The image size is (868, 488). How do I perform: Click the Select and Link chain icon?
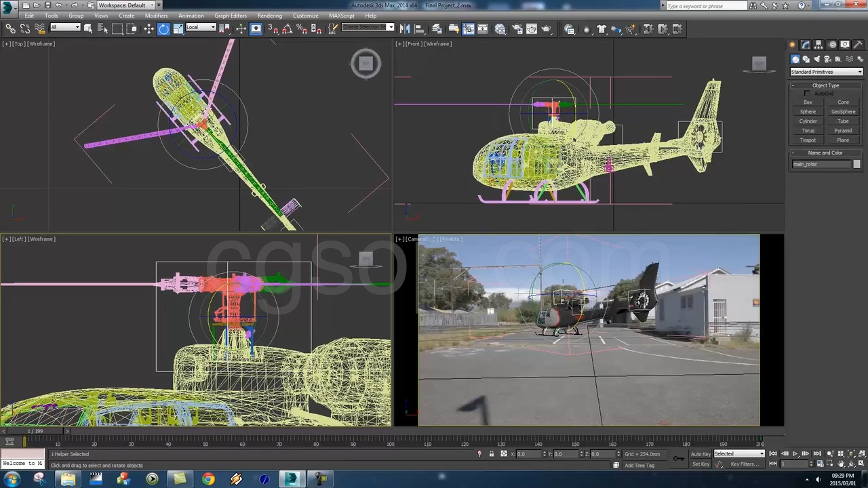[x=10, y=28]
